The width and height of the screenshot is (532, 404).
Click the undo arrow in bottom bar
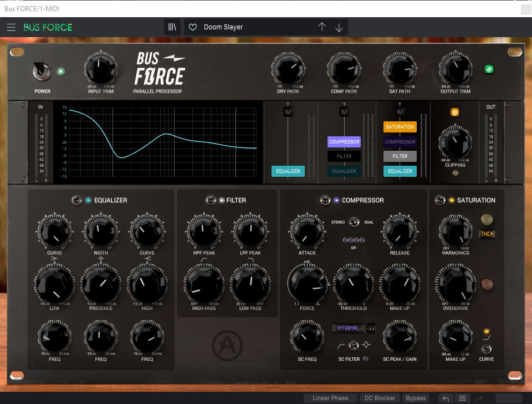point(446,398)
